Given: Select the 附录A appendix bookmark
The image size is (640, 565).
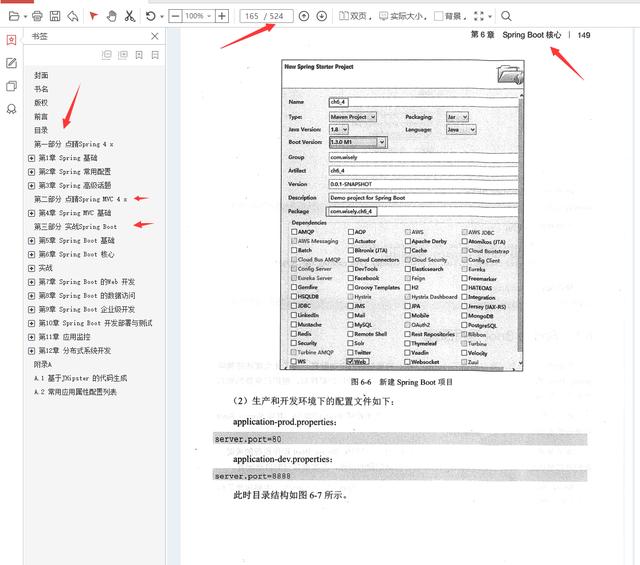Looking at the screenshot, I should point(43,365).
